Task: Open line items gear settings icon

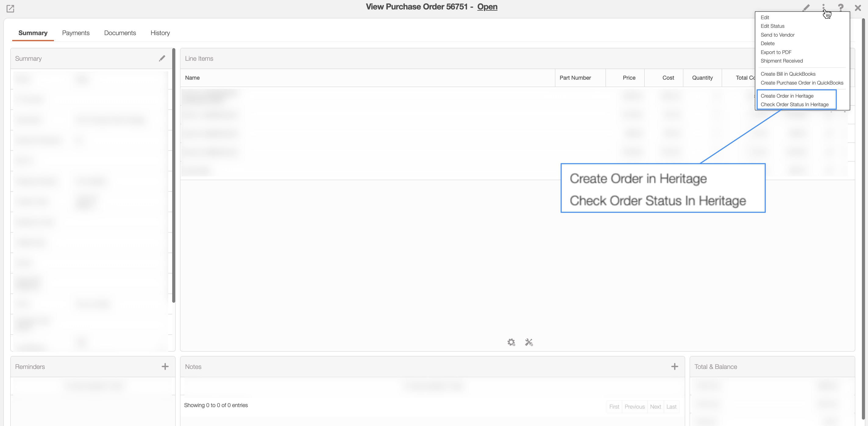Action: [511, 342]
